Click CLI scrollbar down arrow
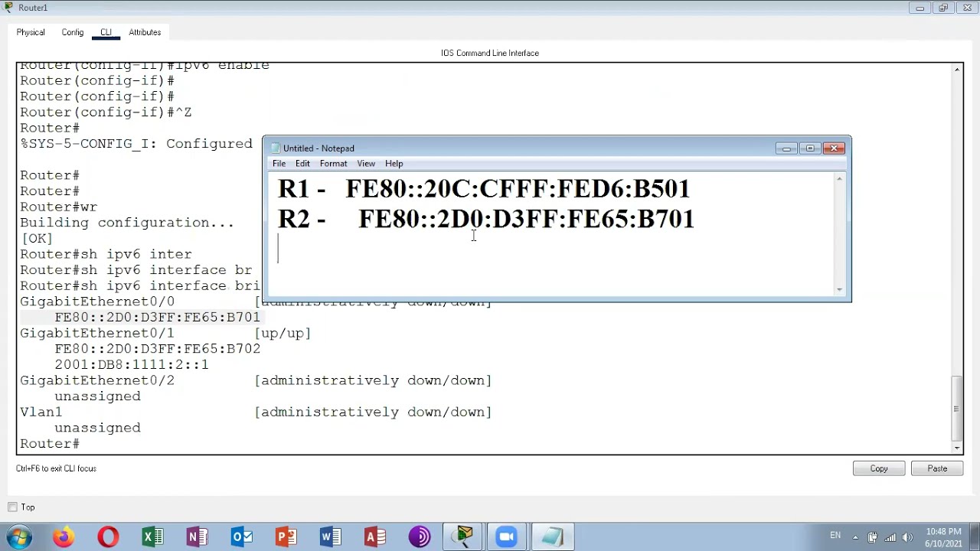This screenshot has width=980, height=551. (957, 448)
